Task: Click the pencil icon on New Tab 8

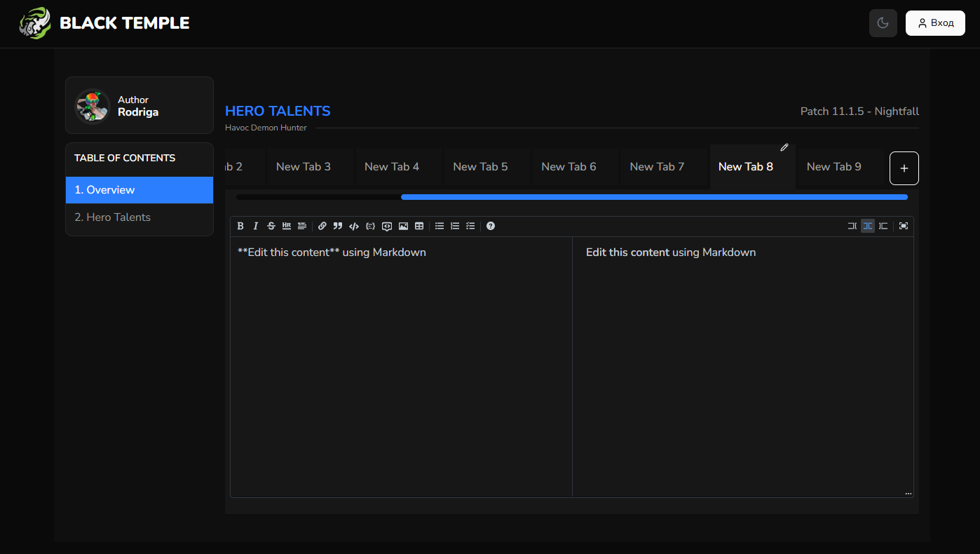Action: [x=784, y=147]
